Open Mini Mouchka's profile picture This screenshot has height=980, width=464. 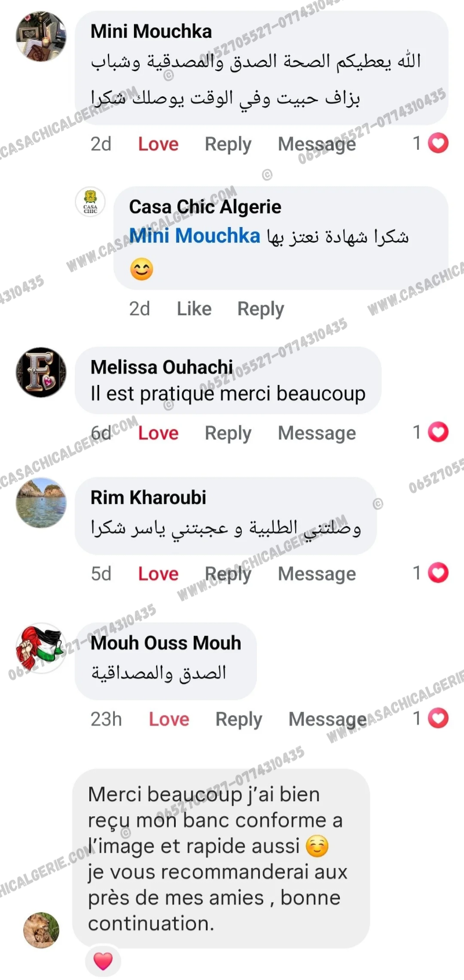pos(41,36)
